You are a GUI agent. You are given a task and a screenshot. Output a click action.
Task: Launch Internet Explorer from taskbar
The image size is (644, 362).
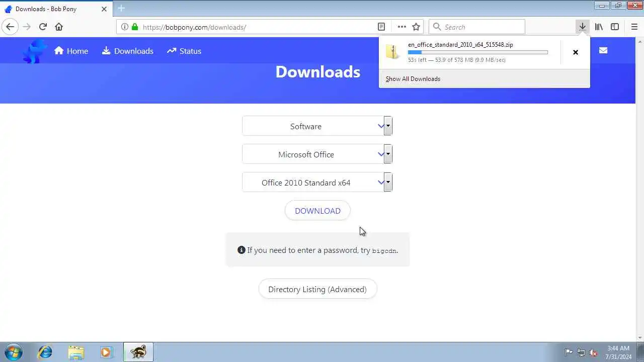(45, 352)
